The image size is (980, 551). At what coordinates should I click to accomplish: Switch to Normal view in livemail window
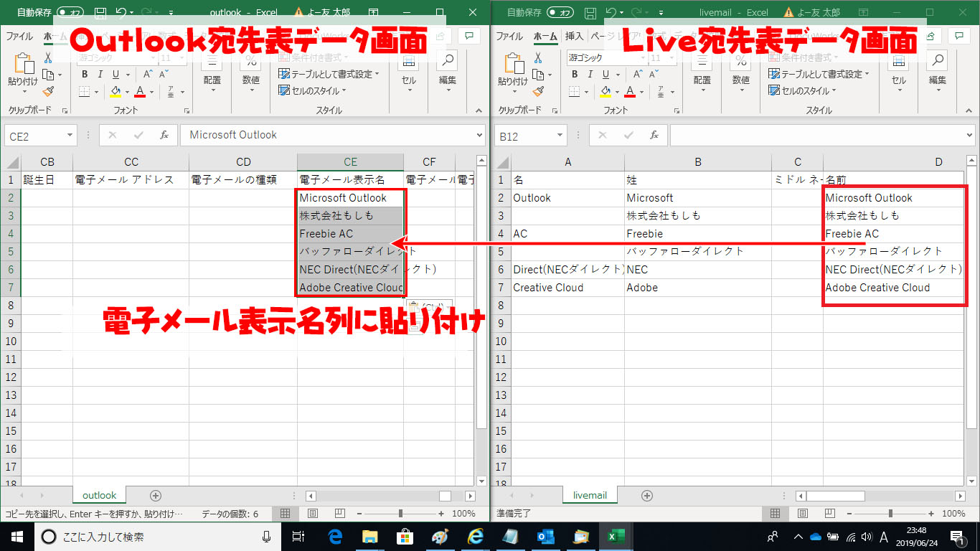click(x=775, y=514)
